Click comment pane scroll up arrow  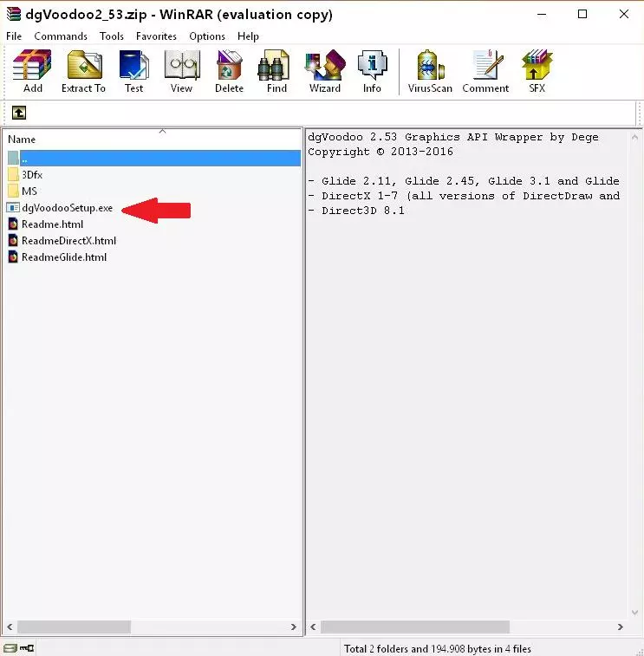(x=634, y=137)
